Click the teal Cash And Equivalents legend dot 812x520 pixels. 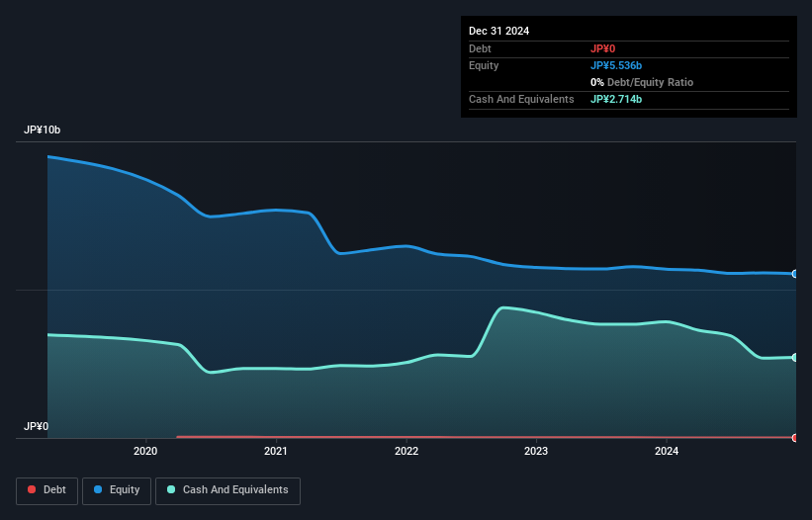coord(171,489)
